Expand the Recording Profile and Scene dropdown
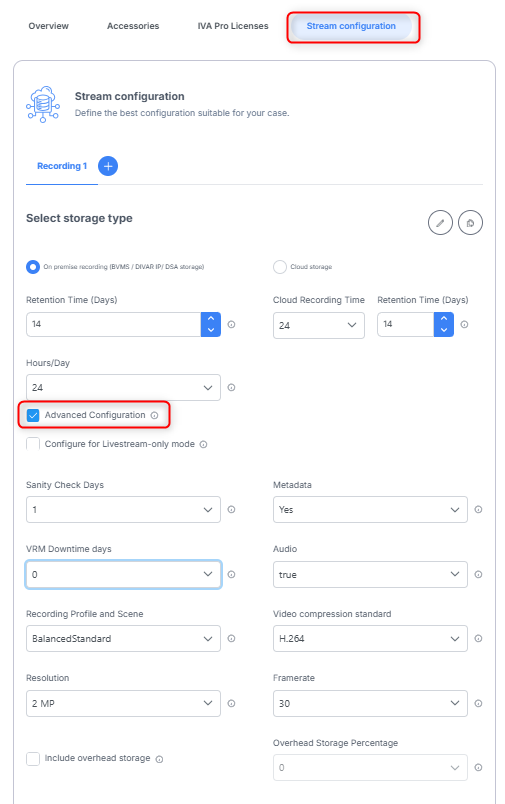Image resolution: width=505 pixels, height=804 pixels. [x=123, y=638]
